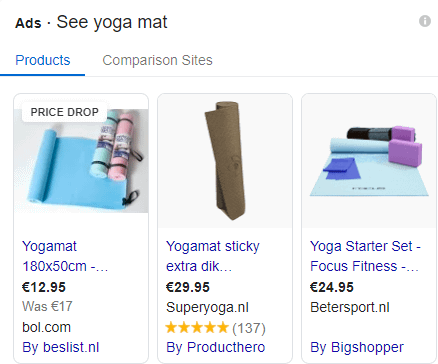Viewport: 438px width, 364px height.
Task: Switch to the Products tab
Action: pyautogui.click(x=43, y=60)
